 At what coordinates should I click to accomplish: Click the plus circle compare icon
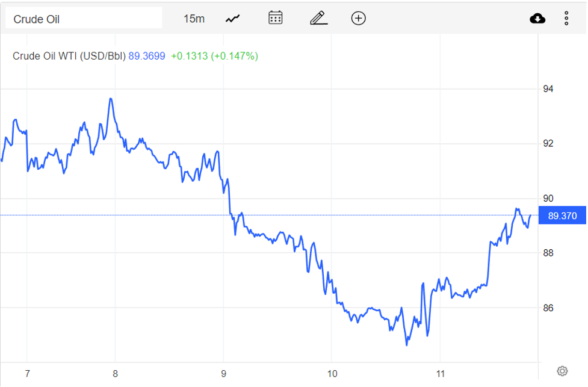(x=358, y=18)
